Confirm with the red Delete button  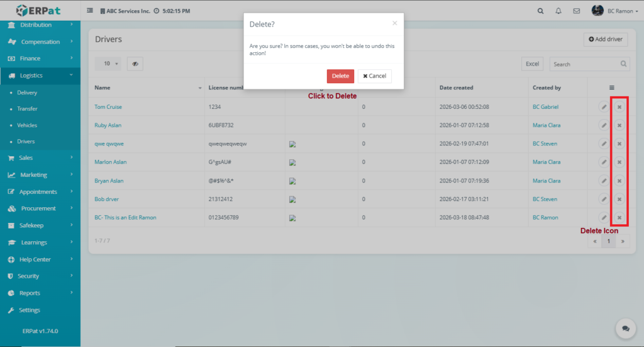[340, 76]
